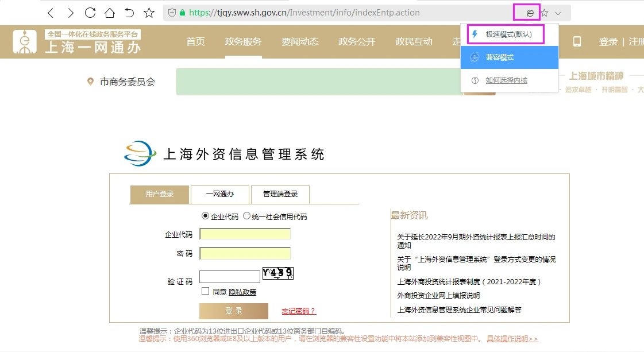Select the 企业代码 radio button

(206, 216)
